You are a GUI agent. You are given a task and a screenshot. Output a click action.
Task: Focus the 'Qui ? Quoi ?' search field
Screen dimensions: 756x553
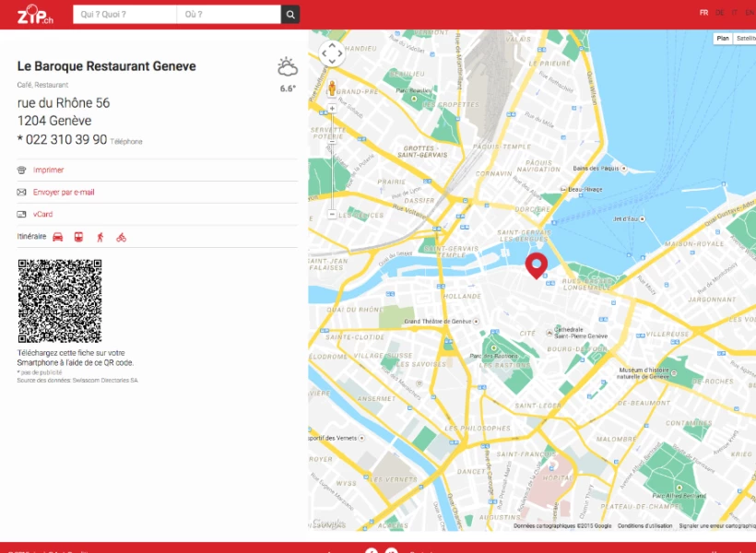coord(124,15)
